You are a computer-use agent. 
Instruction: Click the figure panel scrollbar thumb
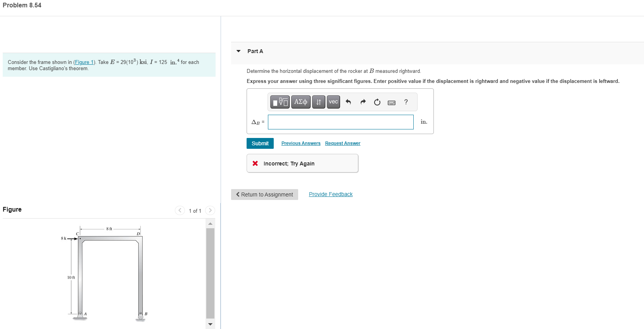pyautogui.click(x=210, y=273)
